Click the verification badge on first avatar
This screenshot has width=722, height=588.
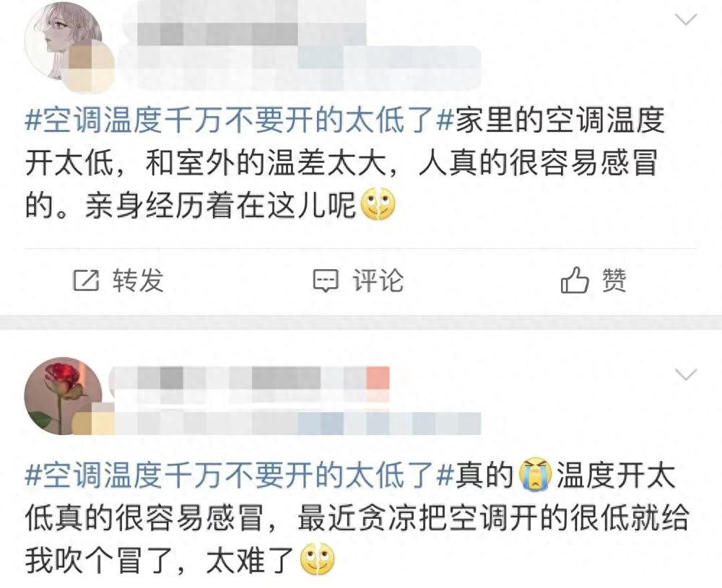(90, 67)
